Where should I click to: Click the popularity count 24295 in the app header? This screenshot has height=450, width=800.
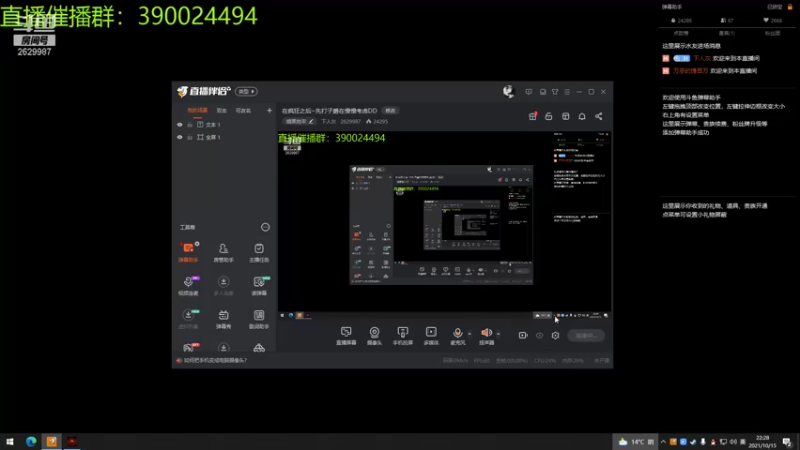[377, 121]
